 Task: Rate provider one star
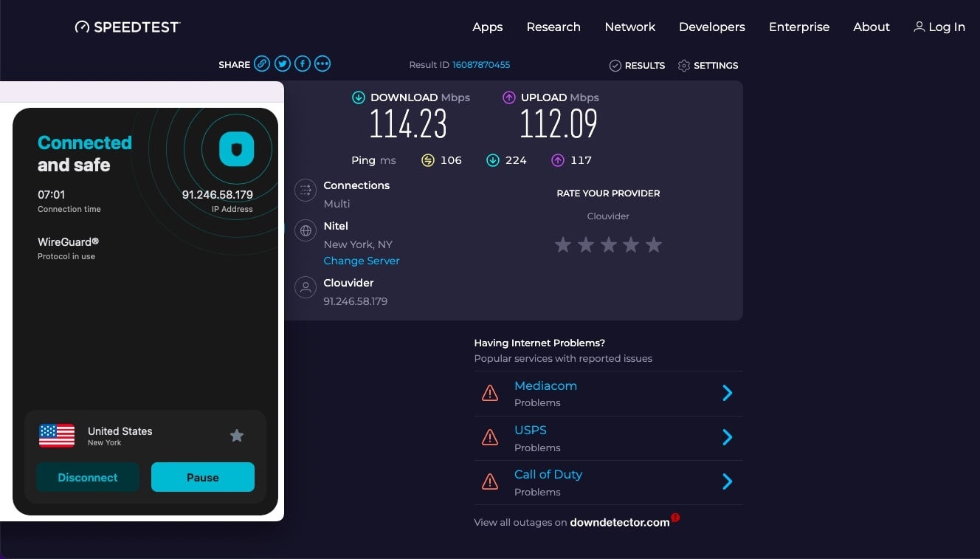point(563,245)
